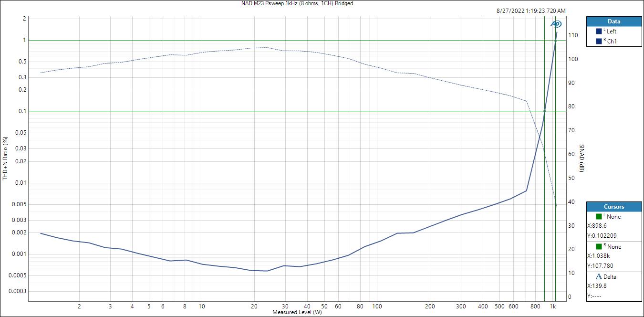Click the Y:107.780 cursor value

(600, 265)
